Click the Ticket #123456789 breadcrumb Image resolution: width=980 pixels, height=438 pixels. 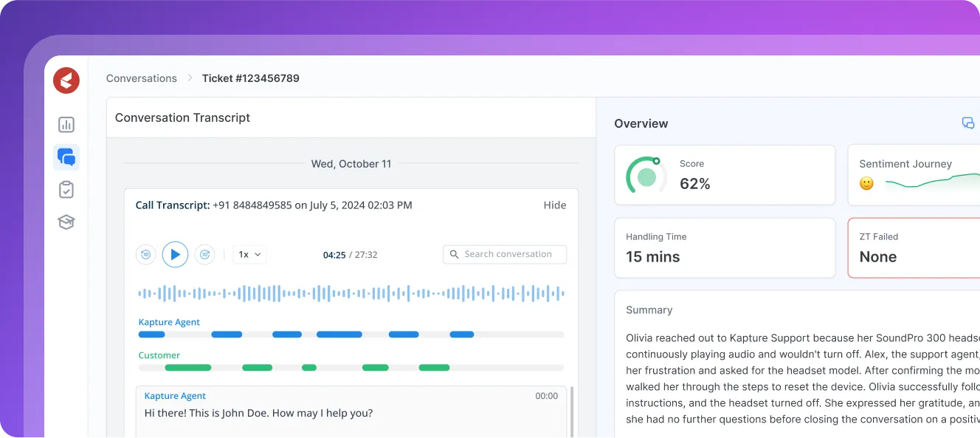251,78
